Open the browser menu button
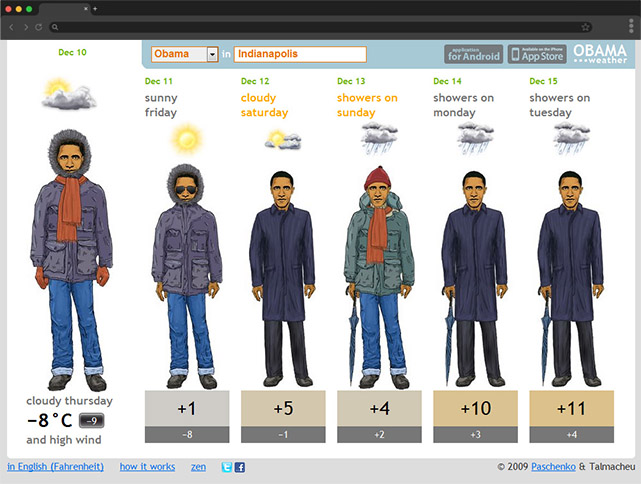Image resolution: width=641 pixels, height=484 pixels. tap(630, 27)
